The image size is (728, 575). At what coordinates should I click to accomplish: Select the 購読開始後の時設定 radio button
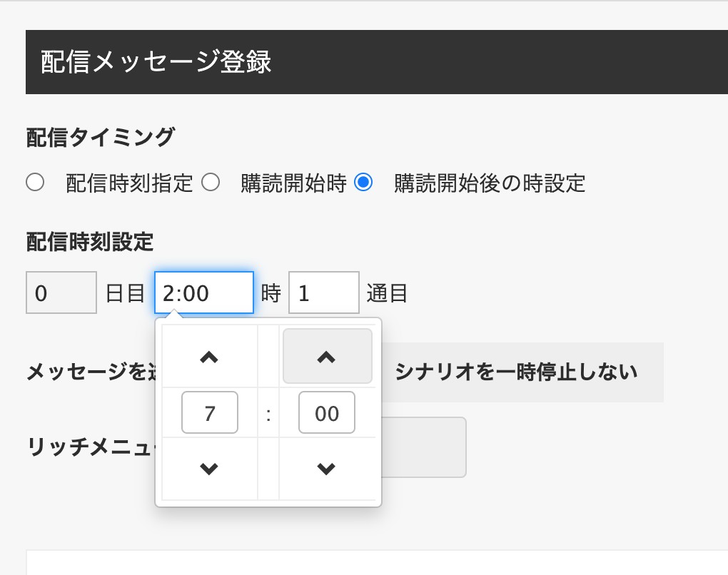363,183
